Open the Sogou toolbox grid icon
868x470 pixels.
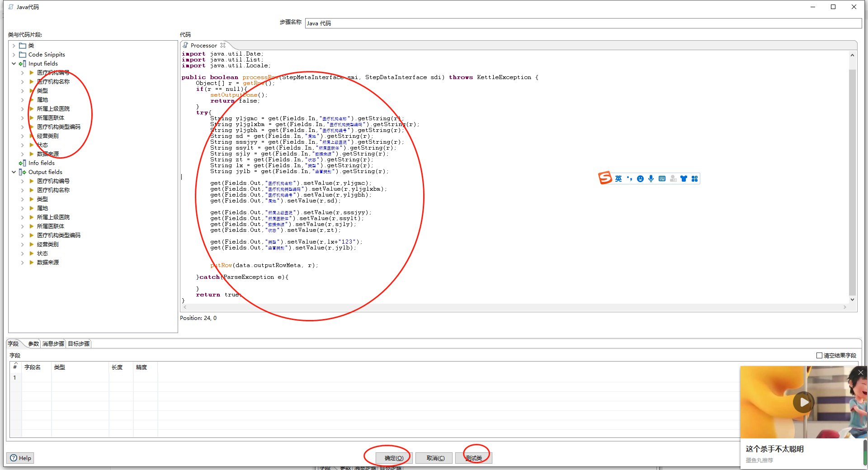[694, 179]
